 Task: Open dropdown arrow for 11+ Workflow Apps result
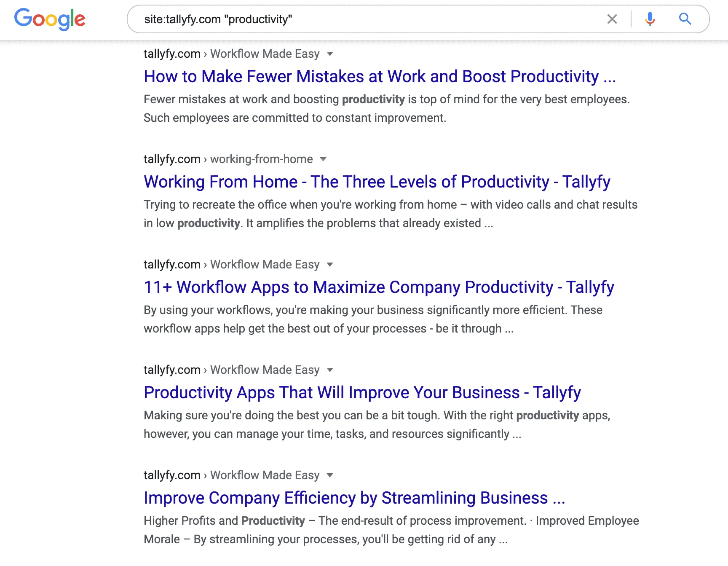tap(330, 265)
